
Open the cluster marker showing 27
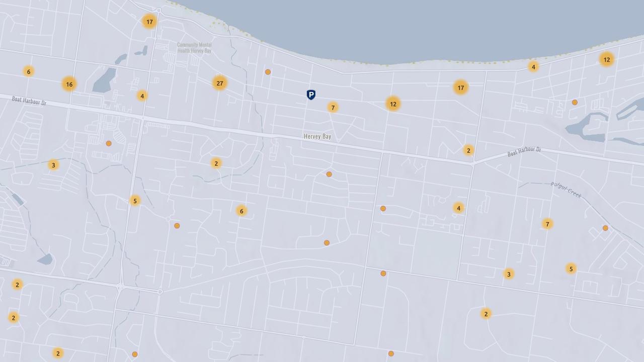click(219, 83)
